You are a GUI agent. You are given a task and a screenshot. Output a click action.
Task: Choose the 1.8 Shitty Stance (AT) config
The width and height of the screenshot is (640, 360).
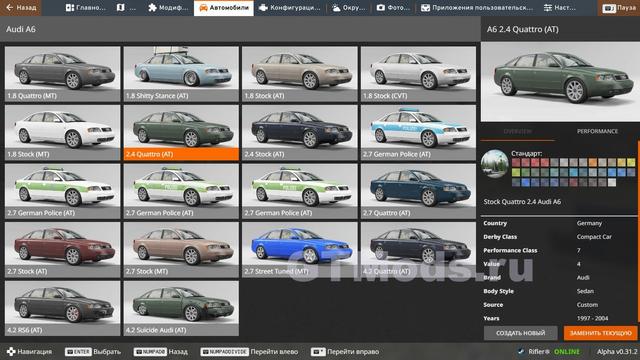point(181,74)
